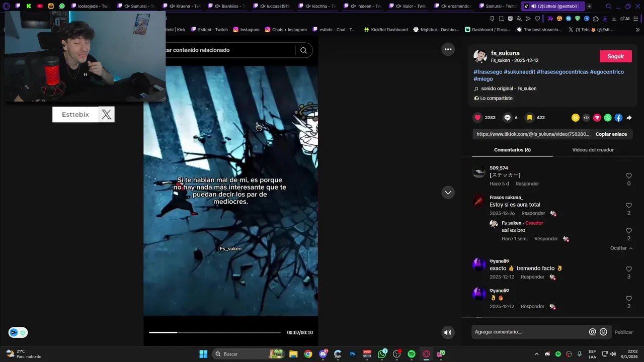
Task: Click the pink Seguir follow button
Action: tap(615, 56)
